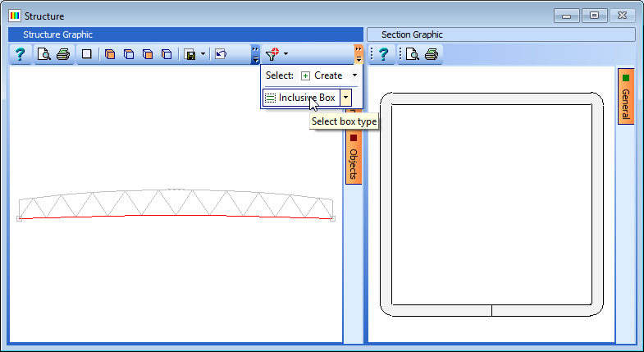Image resolution: width=644 pixels, height=352 pixels.
Task: Select the first orange cube view icon
Action: 110,54
